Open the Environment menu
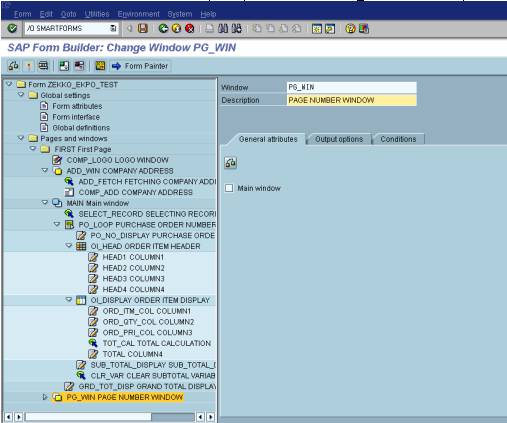 click(139, 14)
